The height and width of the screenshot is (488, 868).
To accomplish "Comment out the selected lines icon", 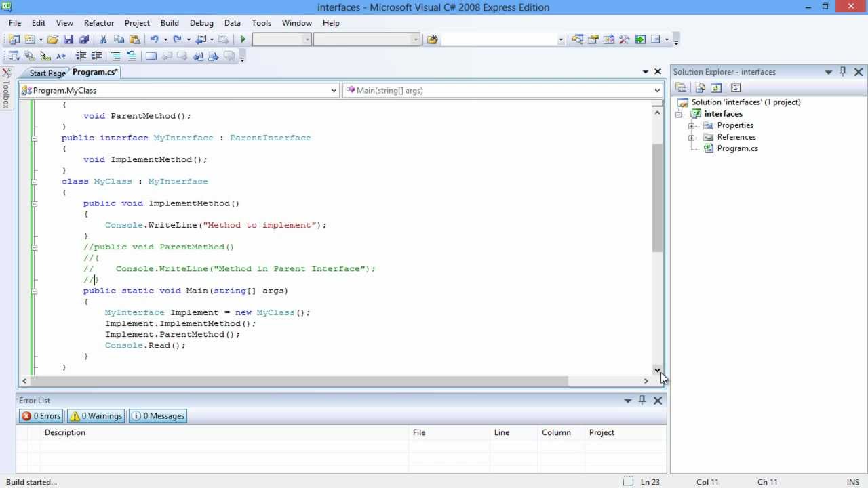I will tap(116, 56).
